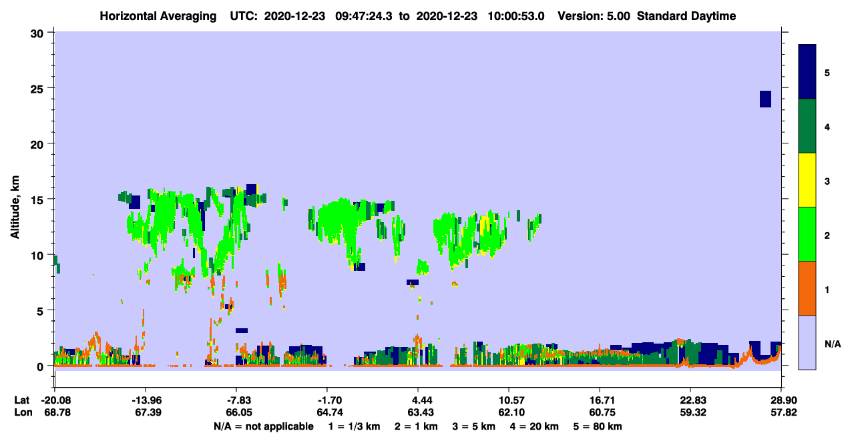Click the 'Altitude, km' axis title
This screenshot has height=445, width=868.
15,207
